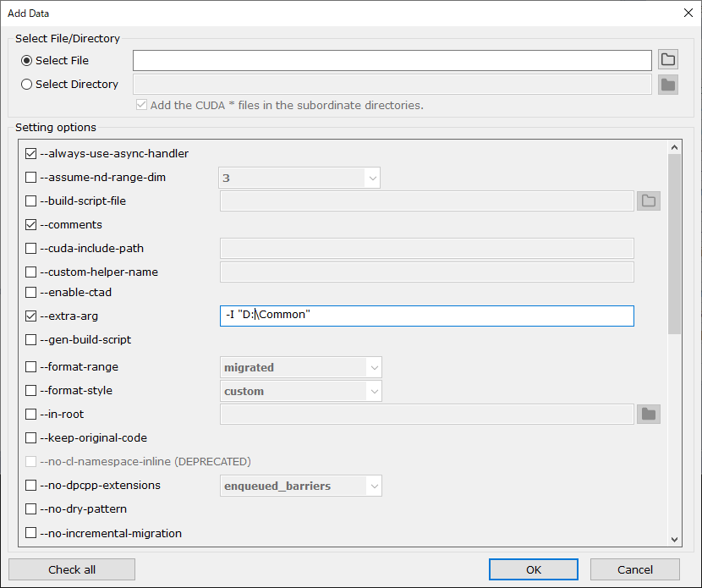Browse for a directory using the folder icon
This screenshot has width=702, height=588.
tap(667, 84)
